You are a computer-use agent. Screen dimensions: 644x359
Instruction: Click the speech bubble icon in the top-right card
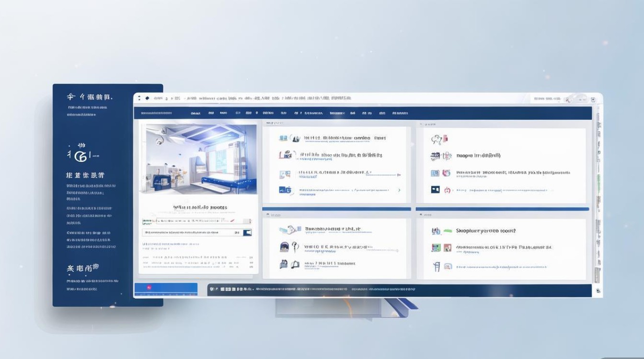tap(436, 139)
